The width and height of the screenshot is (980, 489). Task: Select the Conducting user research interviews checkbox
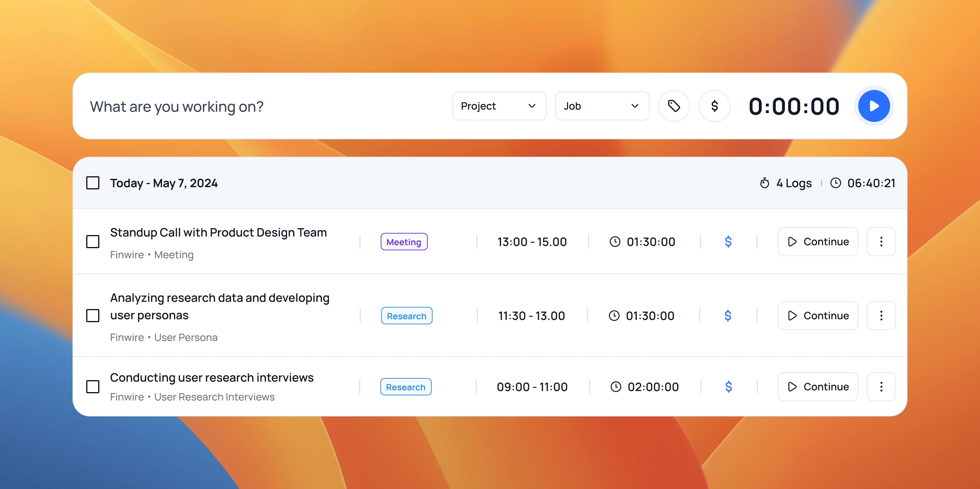pos(93,387)
